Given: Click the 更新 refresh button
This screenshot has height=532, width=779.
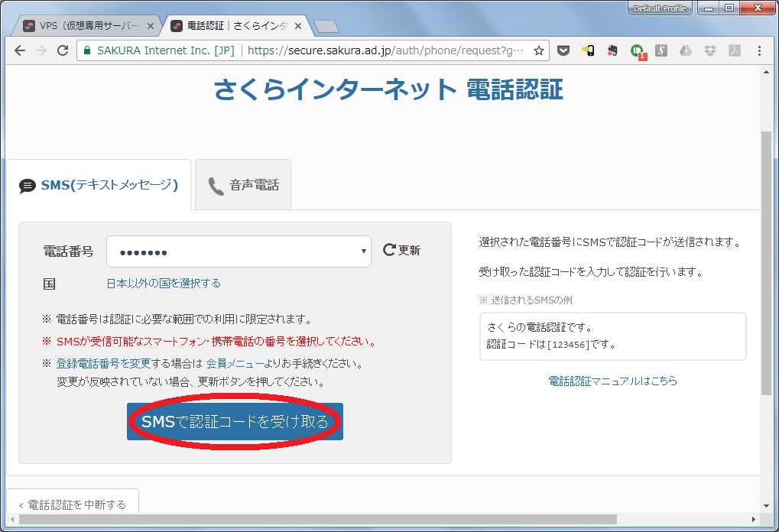Looking at the screenshot, I should pyautogui.click(x=401, y=250).
